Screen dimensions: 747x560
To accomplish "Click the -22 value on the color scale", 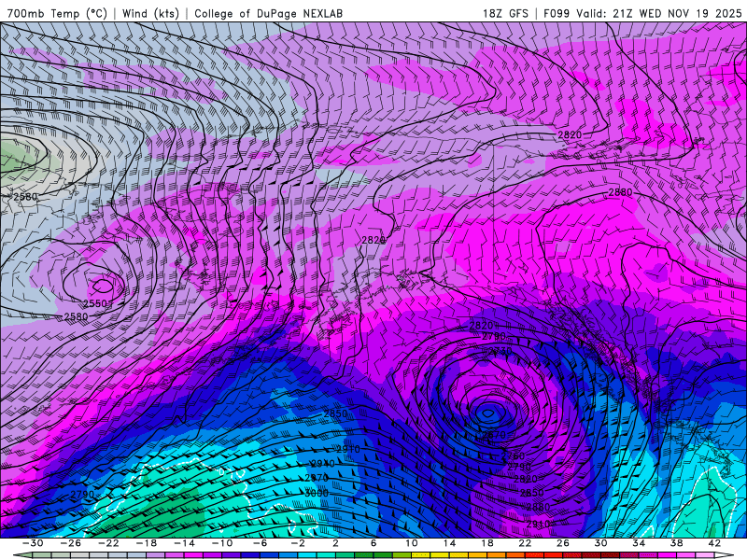I will point(108,543).
